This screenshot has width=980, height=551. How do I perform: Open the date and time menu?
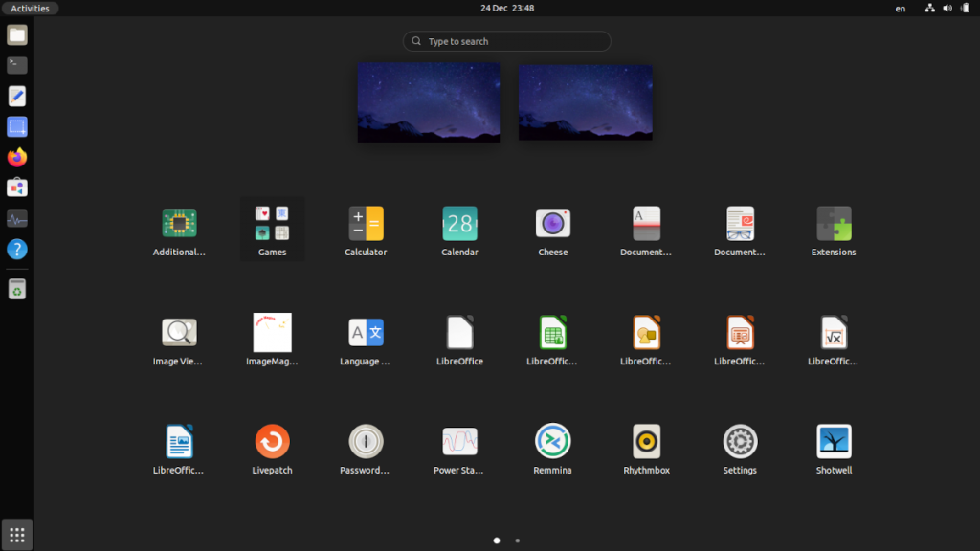(506, 8)
